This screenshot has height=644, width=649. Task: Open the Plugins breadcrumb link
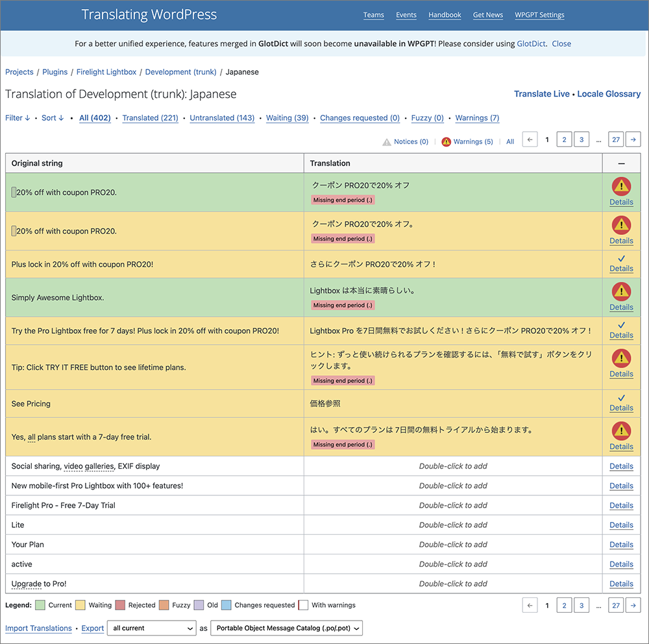point(55,72)
